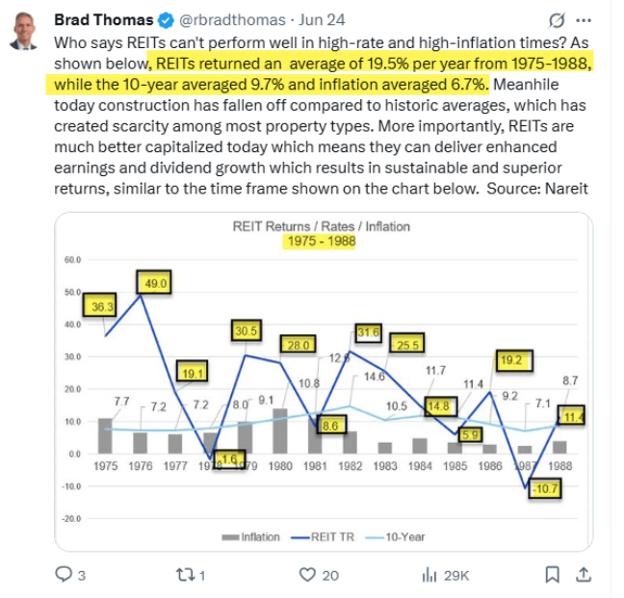This screenshot has height=598, width=624.
Task: Select the Inflation legend gray swatch
Action: click(x=230, y=537)
